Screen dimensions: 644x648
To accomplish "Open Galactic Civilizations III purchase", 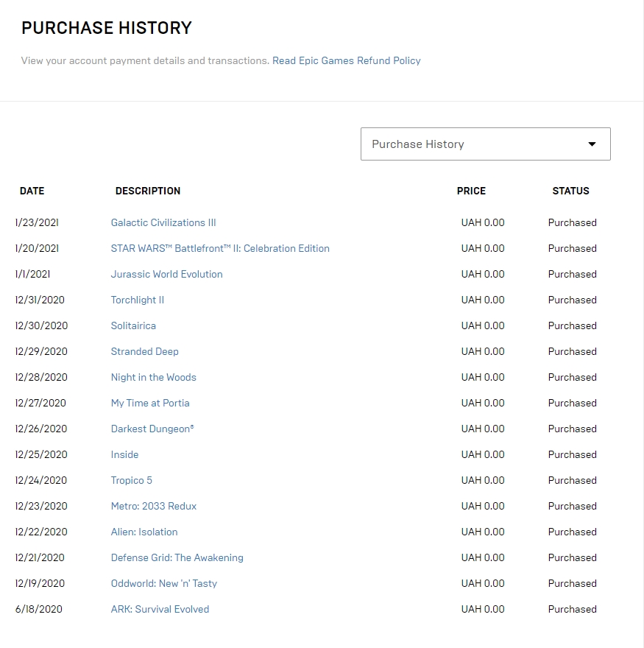I will tap(163, 222).
